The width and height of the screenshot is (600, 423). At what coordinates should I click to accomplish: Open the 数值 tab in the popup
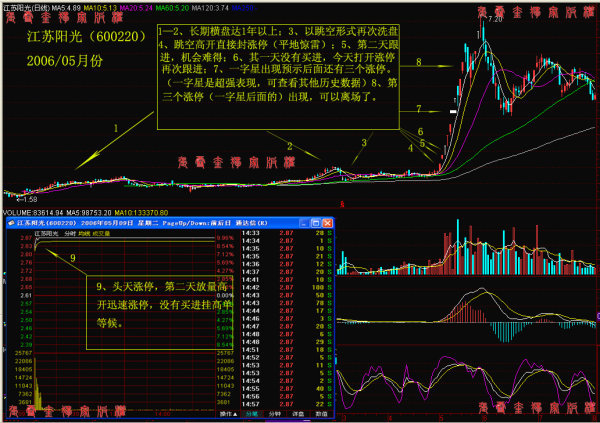pyautogui.click(x=321, y=414)
